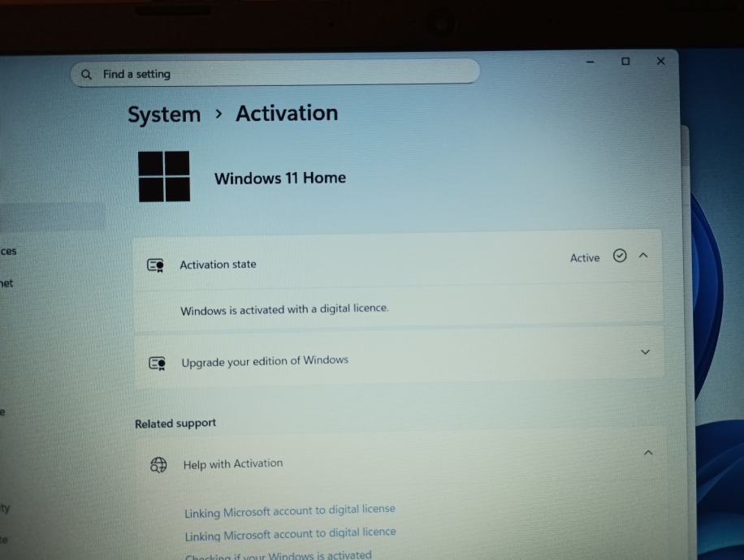Open Linking Microsoft account to digital licence link
This screenshot has height=560, width=744.
pyautogui.click(x=291, y=534)
